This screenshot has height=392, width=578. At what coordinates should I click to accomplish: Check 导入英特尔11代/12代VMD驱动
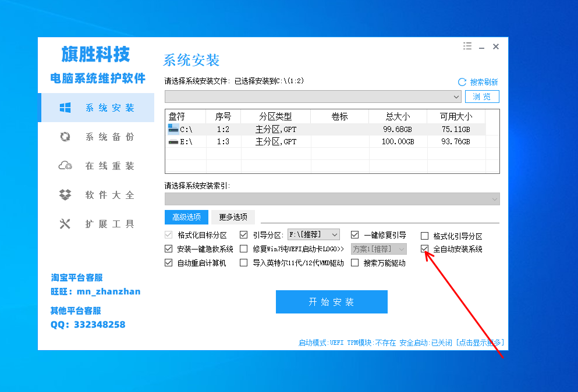coord(243,262)
